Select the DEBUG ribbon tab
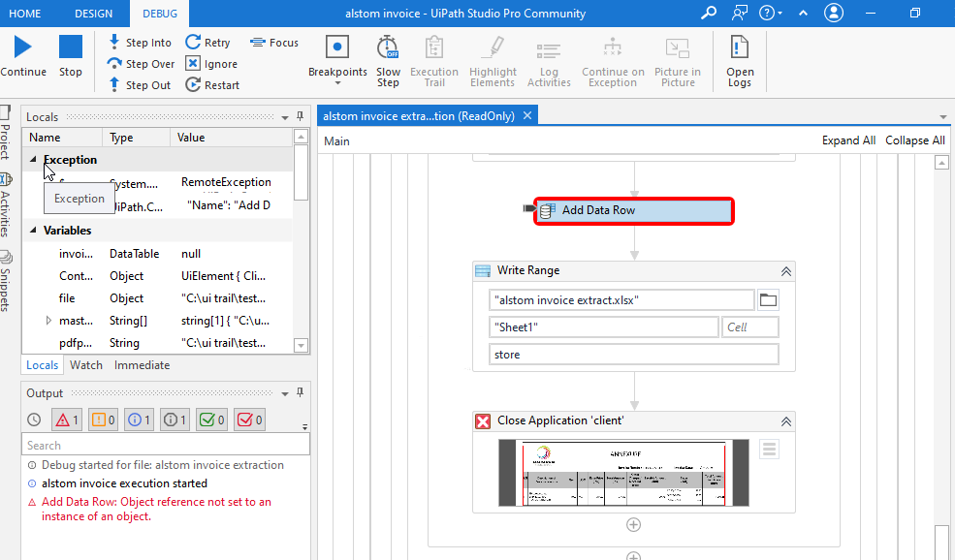This screenshot has width=955, height=560. coord(160,14)
